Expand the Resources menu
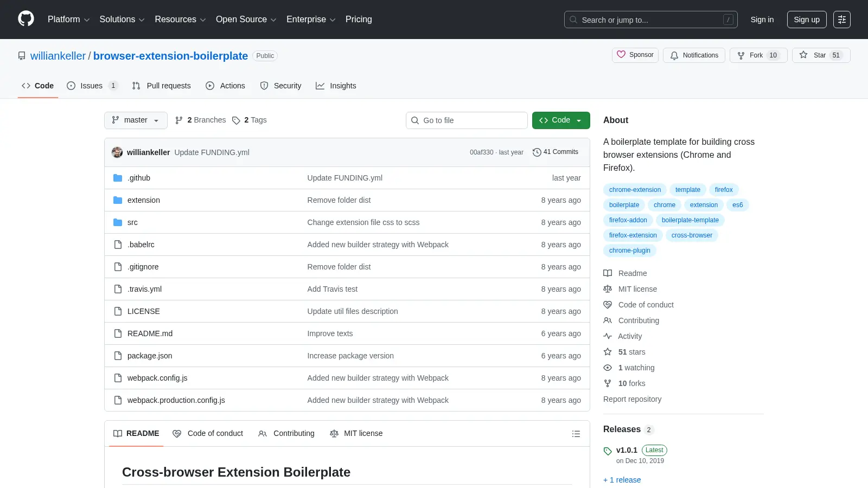 click(180, 20)
